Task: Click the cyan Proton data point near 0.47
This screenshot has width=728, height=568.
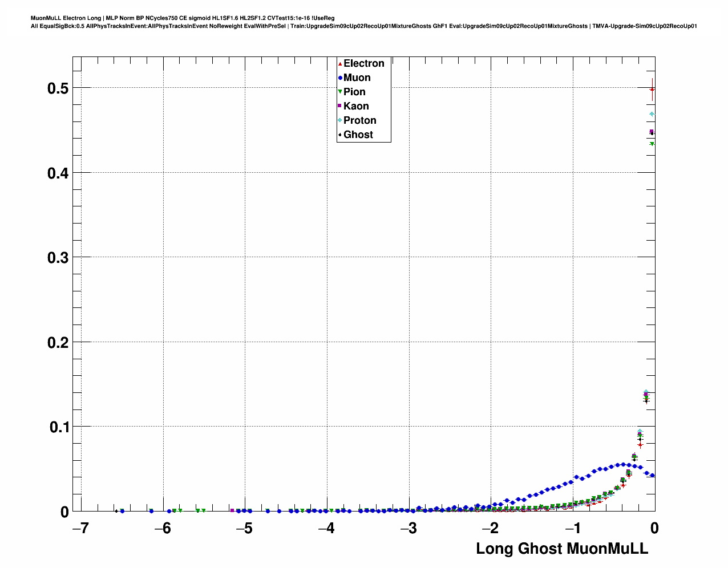Action: click(x=652, y=115)
